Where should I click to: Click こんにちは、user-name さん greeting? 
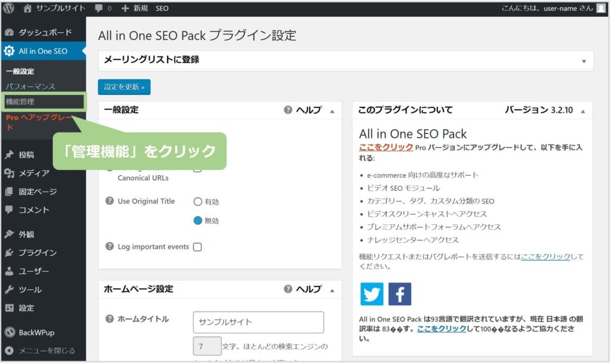547,8
